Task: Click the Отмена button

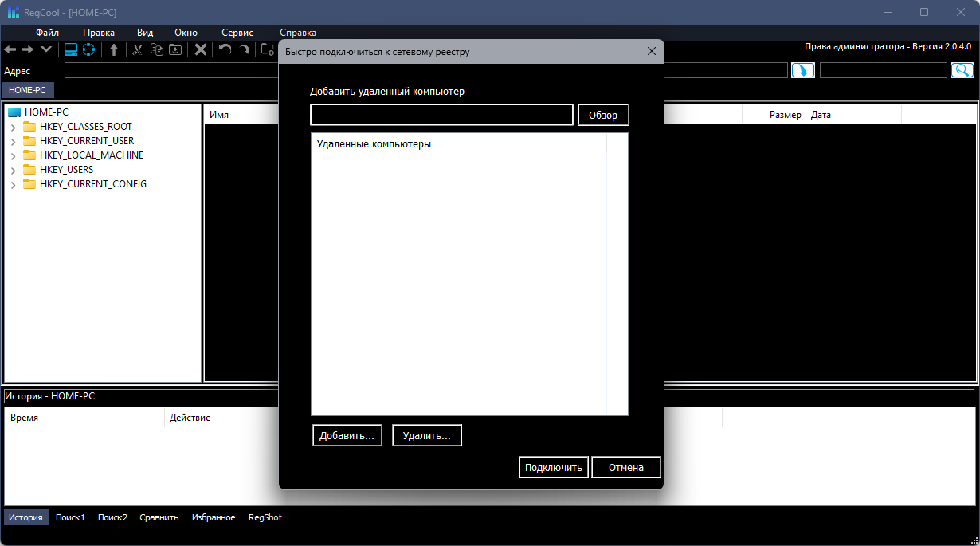Action: pyautogui.click(x=625, y=467)
